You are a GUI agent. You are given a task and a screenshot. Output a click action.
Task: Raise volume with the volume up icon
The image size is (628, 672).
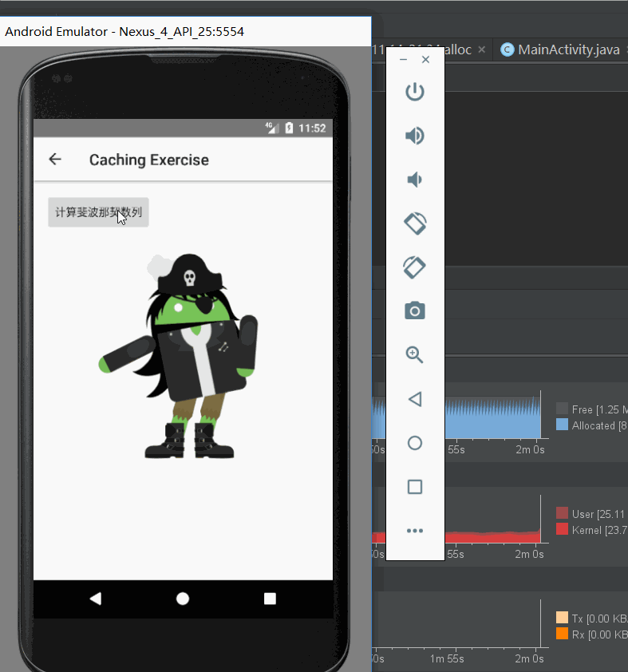click(x=415, y=136)
